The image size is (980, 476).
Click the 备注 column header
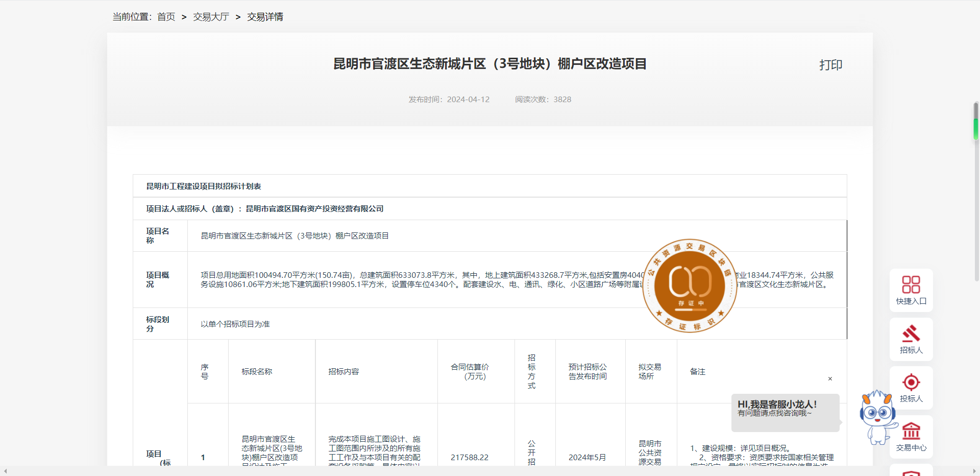[698, 372]
